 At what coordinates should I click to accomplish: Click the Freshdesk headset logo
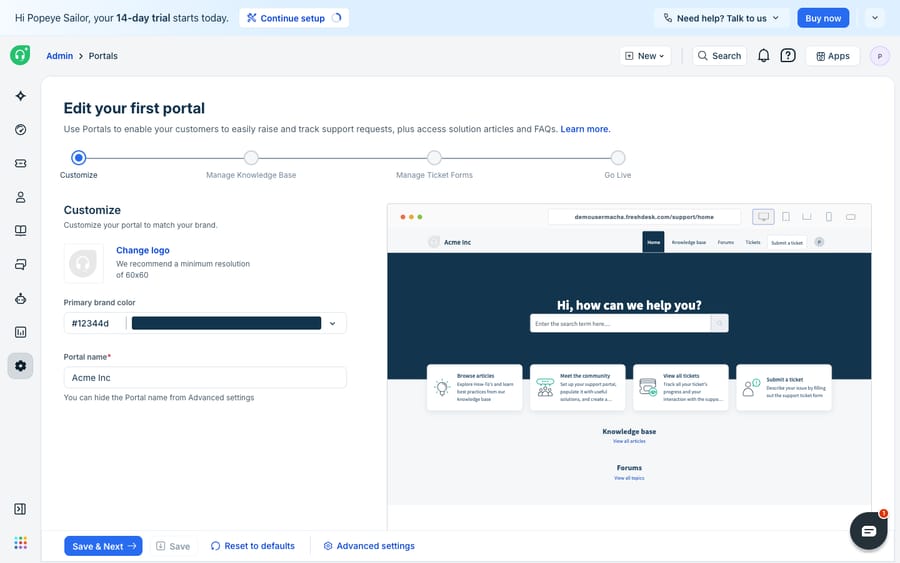[20, 55]
